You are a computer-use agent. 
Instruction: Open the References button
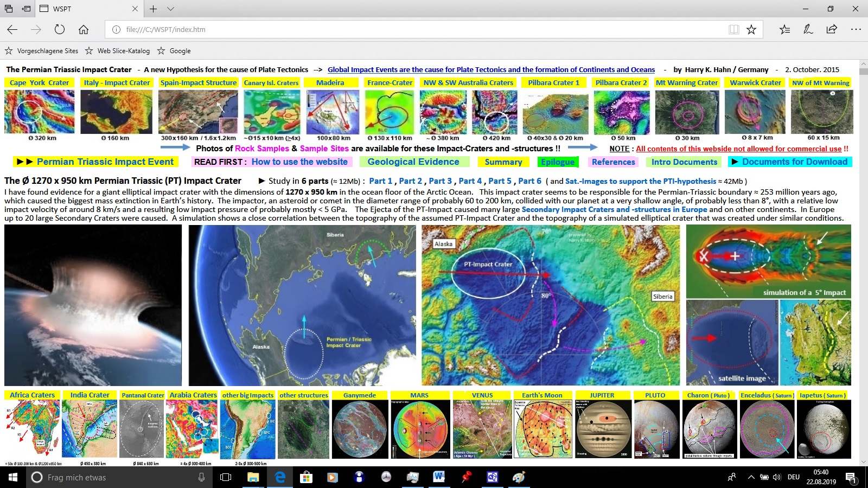[x=613, y=162]
